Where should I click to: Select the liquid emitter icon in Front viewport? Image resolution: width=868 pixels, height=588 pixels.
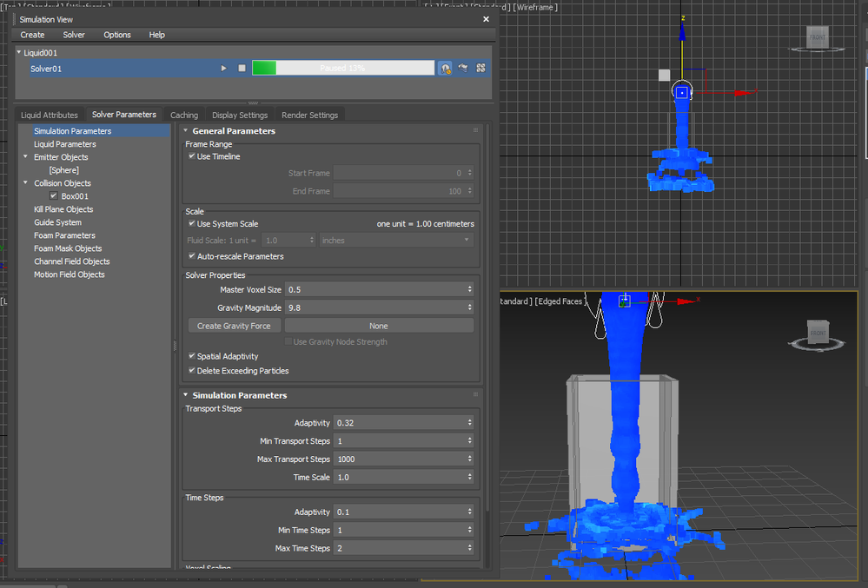682,92
